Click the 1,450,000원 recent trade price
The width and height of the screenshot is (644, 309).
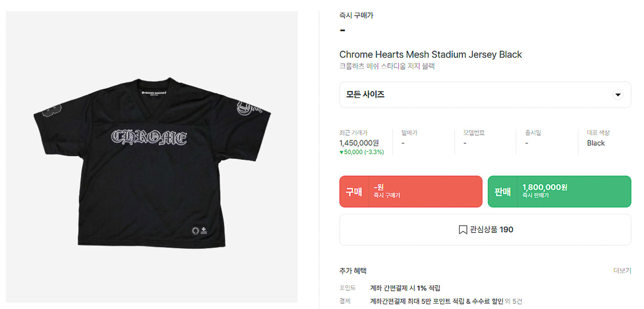(x=358, y=143)
